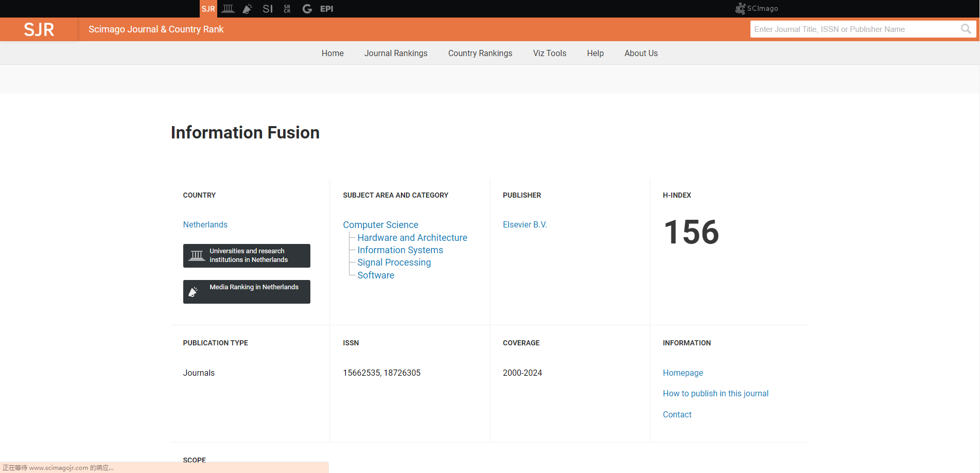Open the G icon in the top bar
Image resolution: width=980 pixels, height=473 pixels.
(x=307, y=9)
